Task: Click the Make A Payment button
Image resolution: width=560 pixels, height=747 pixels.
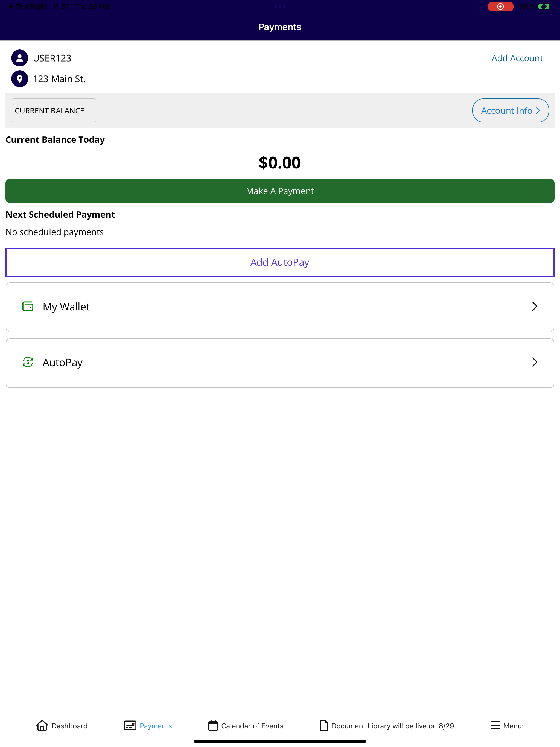Action: (x=280, y=191)
